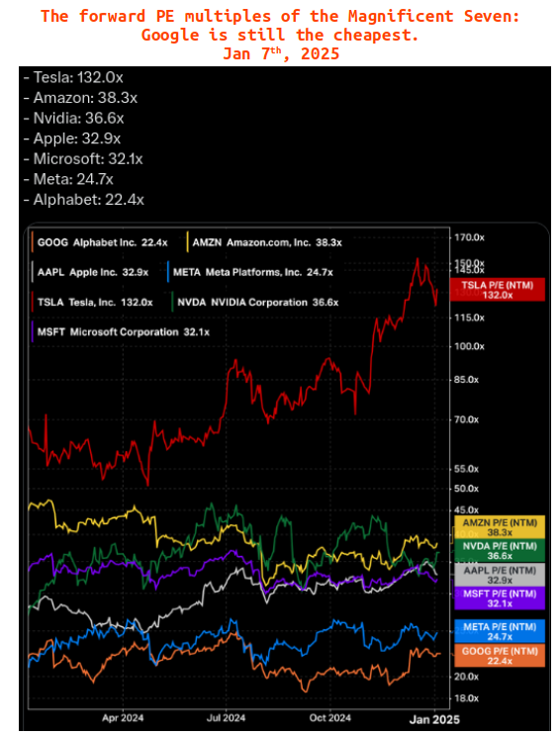Click the 100.0x y-axis label
This screenshot has height=735, width=560.
click(x=470, y=347)
